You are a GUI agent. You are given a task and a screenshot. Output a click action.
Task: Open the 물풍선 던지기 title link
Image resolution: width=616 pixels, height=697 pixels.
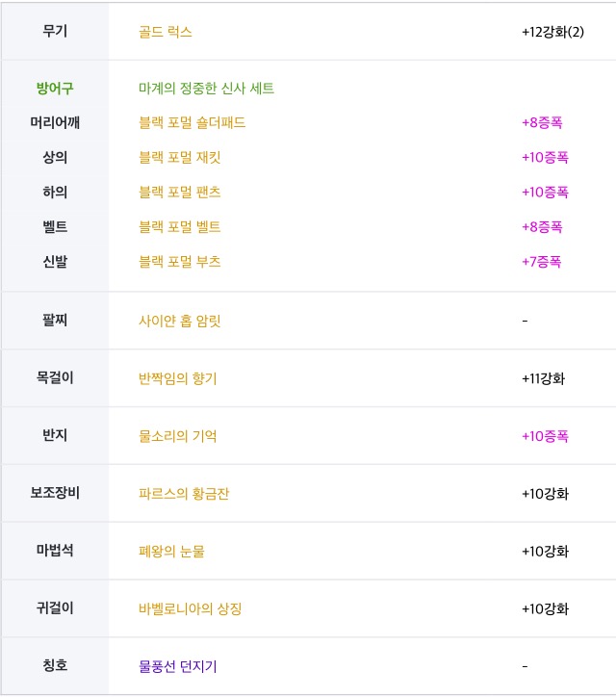(x=177, y=666)
